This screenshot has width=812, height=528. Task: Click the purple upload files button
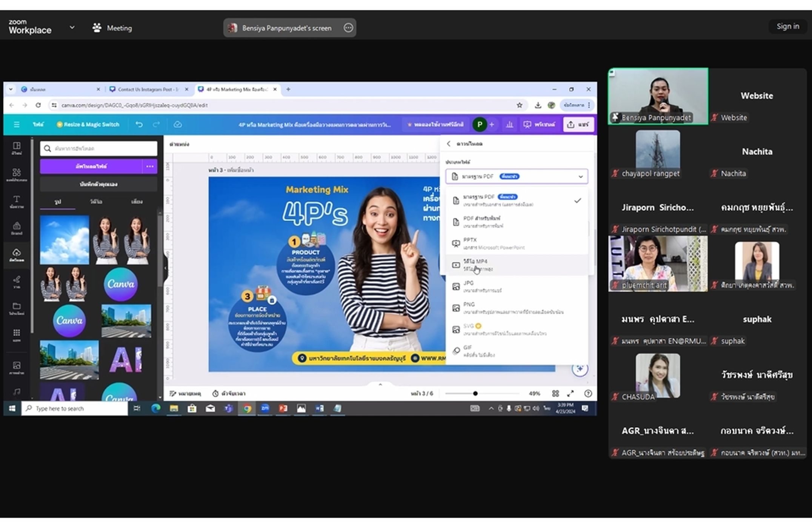point(91,166)
